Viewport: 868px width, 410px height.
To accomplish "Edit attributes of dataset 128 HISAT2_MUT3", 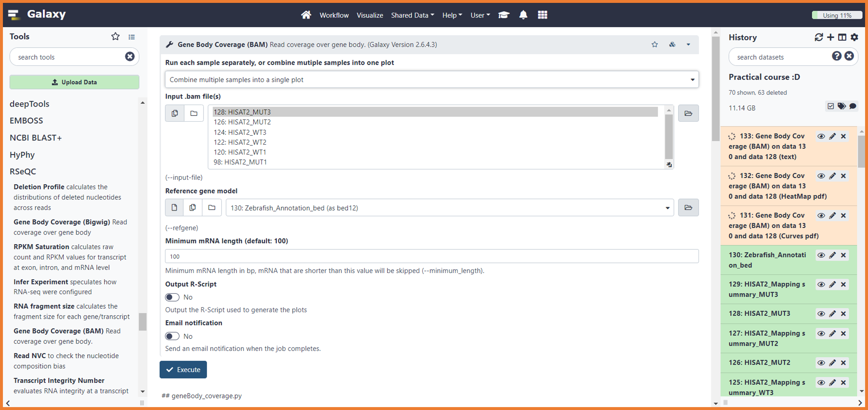I will (x=832, y=313).
